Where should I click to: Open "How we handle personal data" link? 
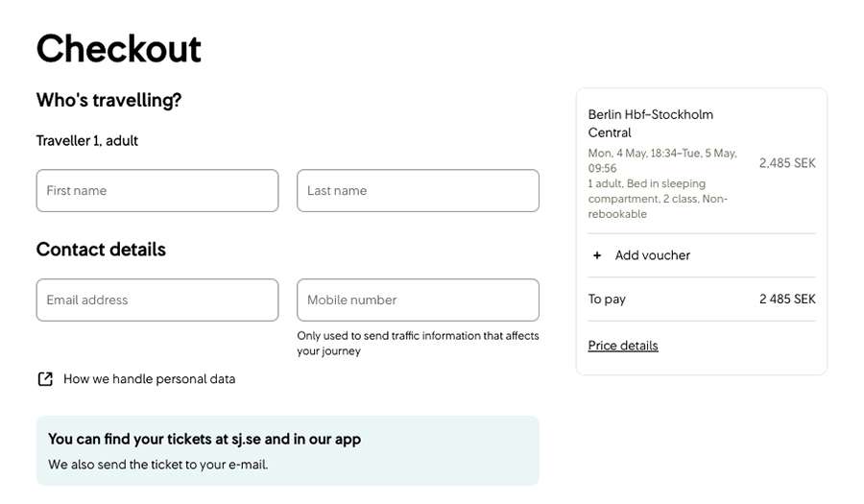149,379
